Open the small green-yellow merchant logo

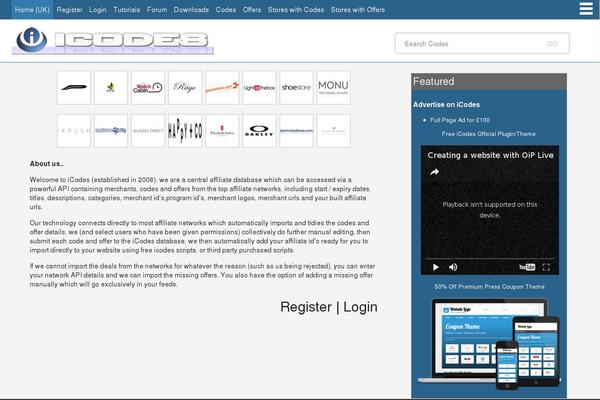(111, 88)
